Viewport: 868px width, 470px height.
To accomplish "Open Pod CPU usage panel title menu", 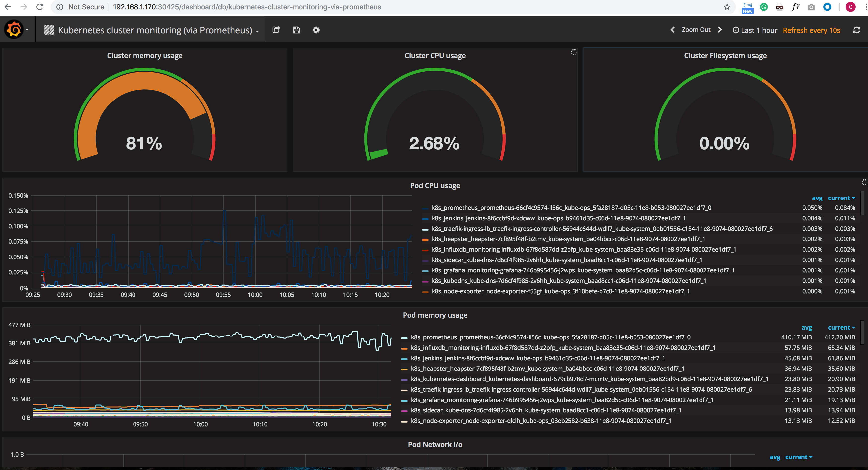I will [x=435, y=186].
